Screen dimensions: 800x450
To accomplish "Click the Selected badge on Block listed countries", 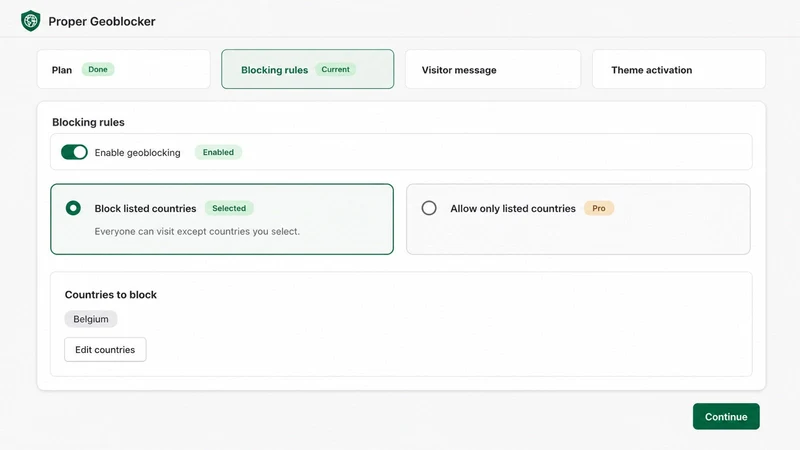I will (x=229, y=208).
